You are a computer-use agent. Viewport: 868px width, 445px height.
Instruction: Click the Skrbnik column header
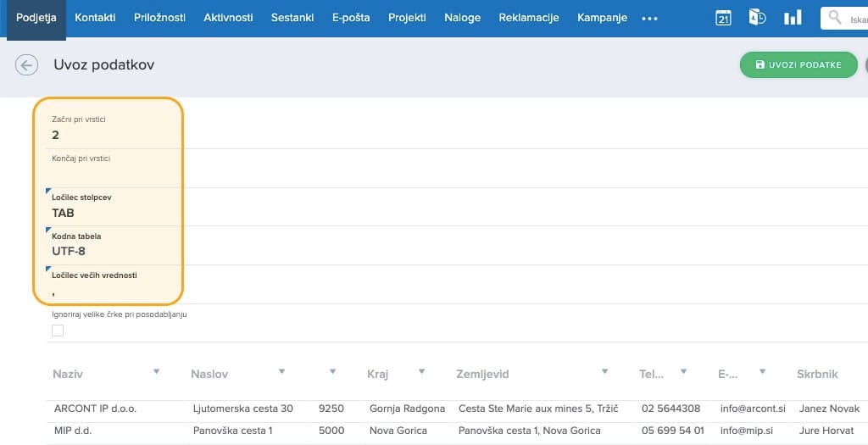(x=817, y=374)
